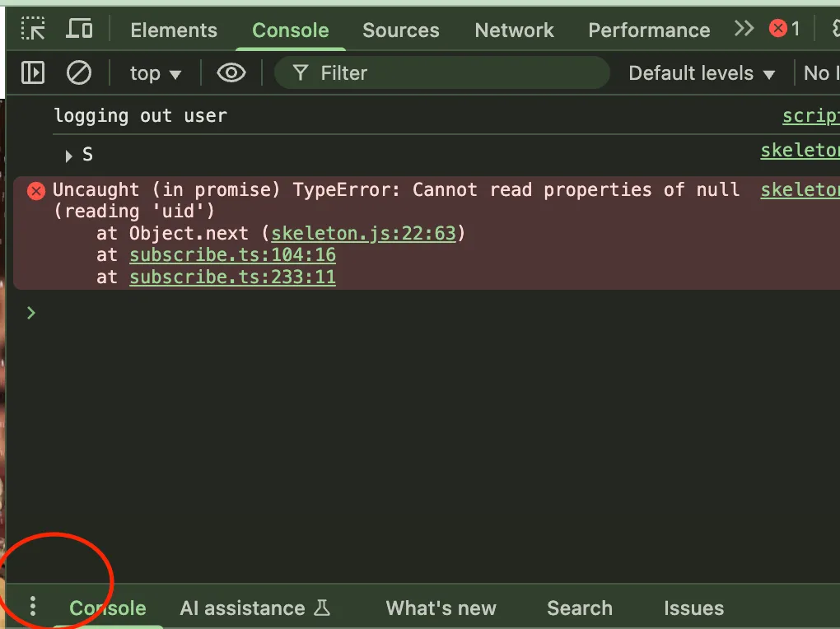Image resolution: width=840 pixels, height=629 pixels.
Task: Expand the logged S object
Action: pos(69,156)
